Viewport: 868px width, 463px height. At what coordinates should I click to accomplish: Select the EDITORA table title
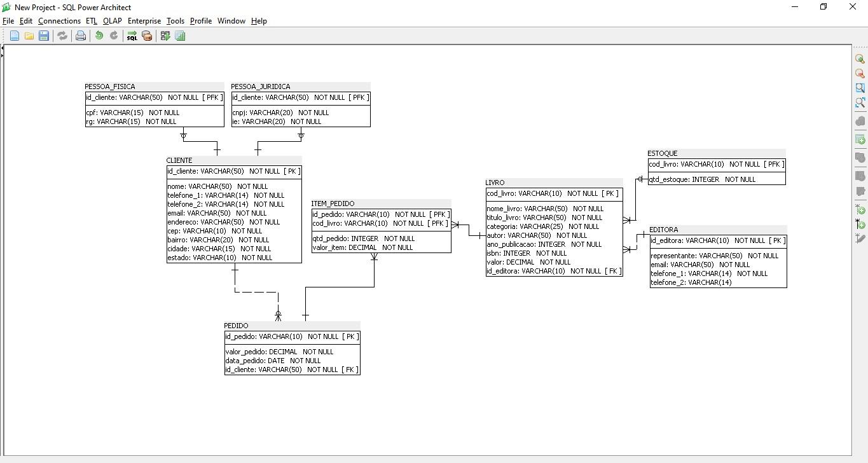pos(664,230)
